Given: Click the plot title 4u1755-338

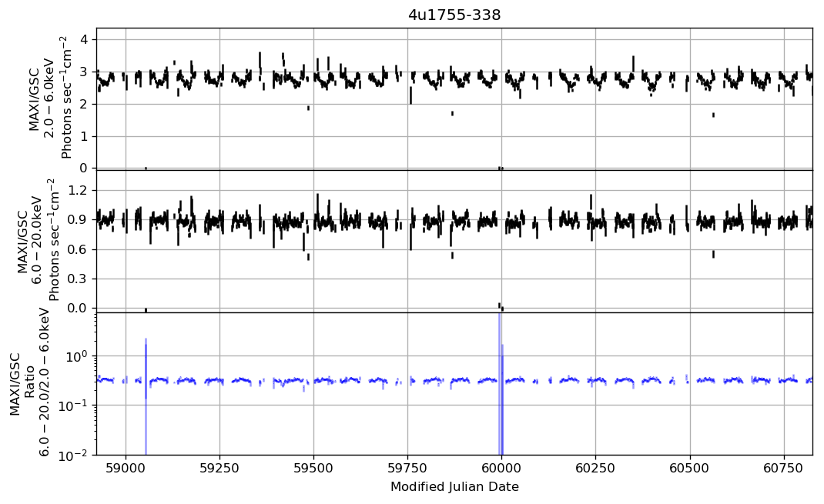Looking at the screenshot, I should (454, 15).
